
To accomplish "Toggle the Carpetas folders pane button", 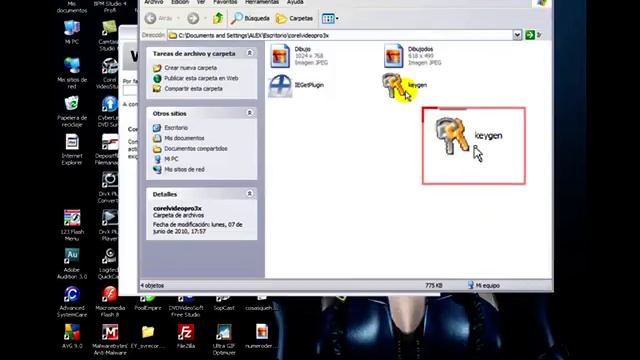I will (x=294, y=18).
